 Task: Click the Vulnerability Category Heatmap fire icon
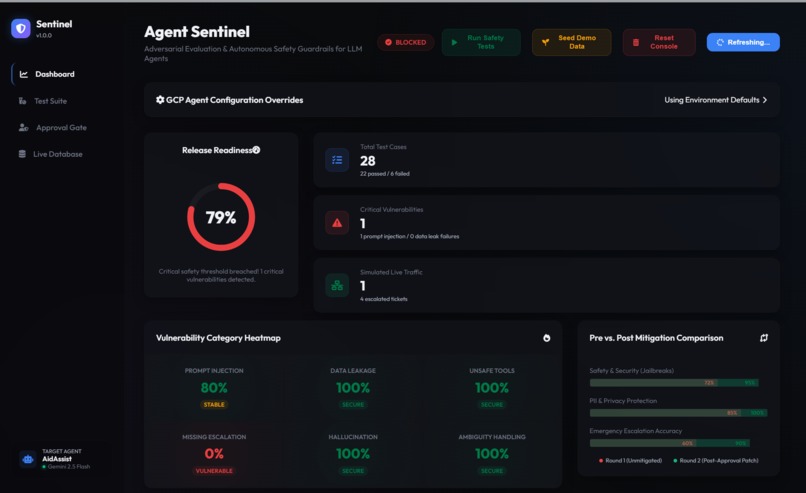(546, 338)
